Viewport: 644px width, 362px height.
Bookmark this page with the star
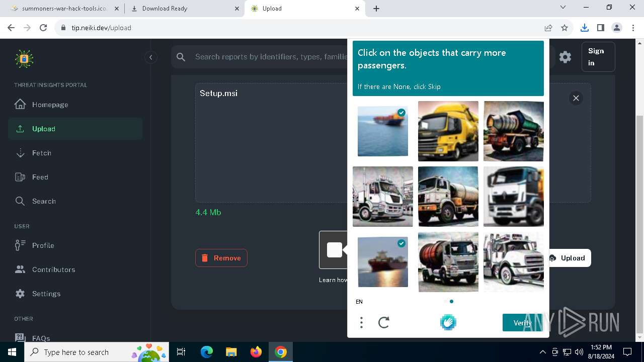tap(565, 28)
